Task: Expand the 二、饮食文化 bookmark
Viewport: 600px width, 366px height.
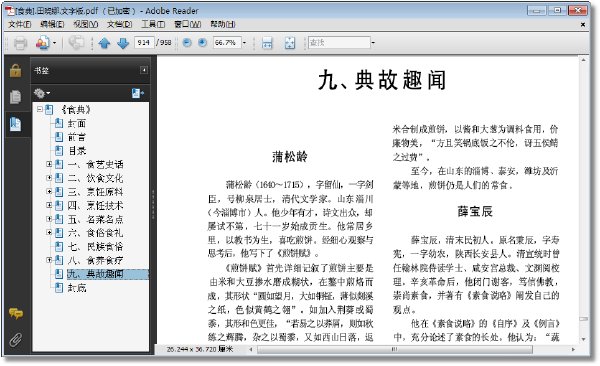Action: tap(49, 178)
